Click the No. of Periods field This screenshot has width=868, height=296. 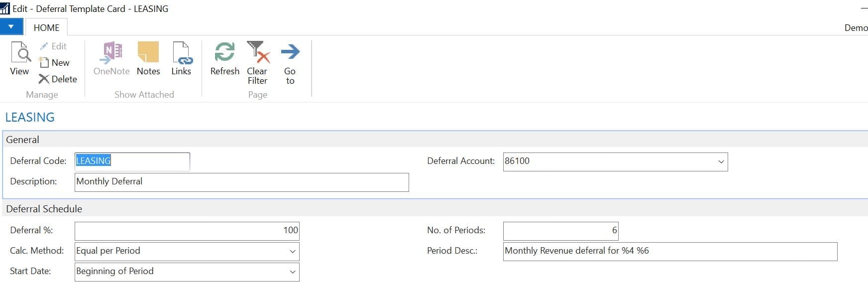click(x=560, y=231)
